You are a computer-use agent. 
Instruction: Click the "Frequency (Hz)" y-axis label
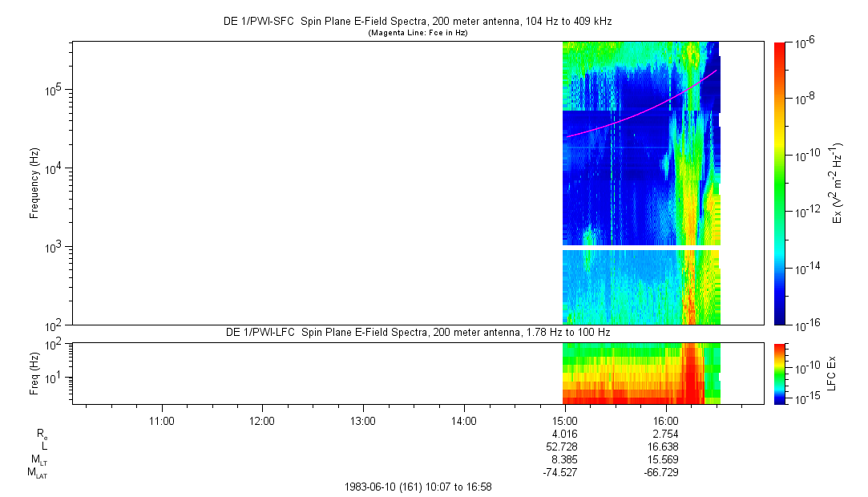tap(34, 183)
